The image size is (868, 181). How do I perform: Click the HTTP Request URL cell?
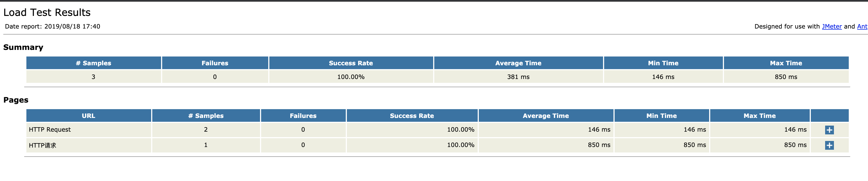[50, 129]
